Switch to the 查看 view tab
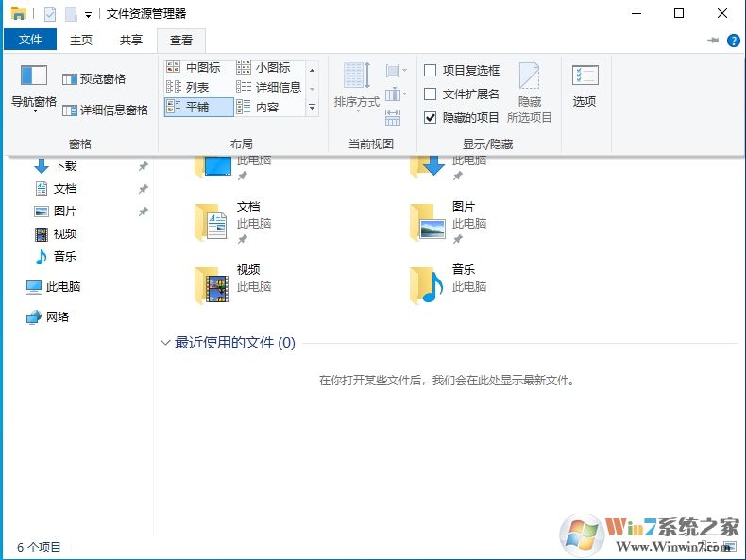Viewport: 746px width, 560px height. point(181,41)
